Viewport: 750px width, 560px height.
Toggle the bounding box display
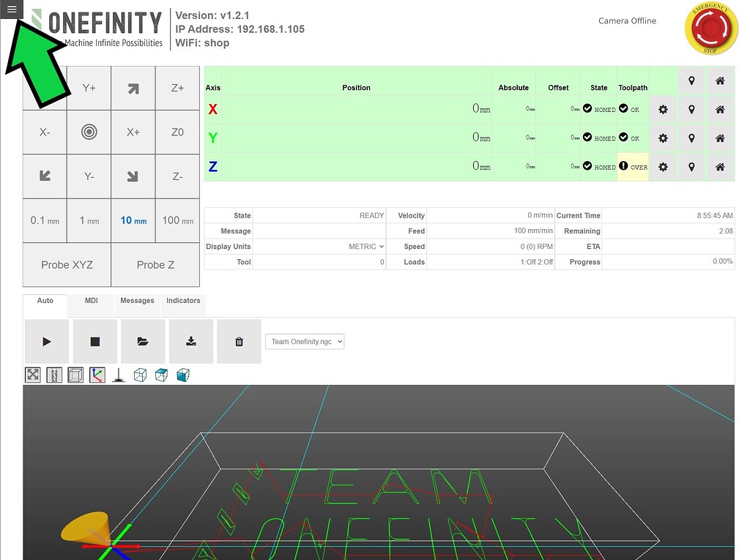click(75, 375)
